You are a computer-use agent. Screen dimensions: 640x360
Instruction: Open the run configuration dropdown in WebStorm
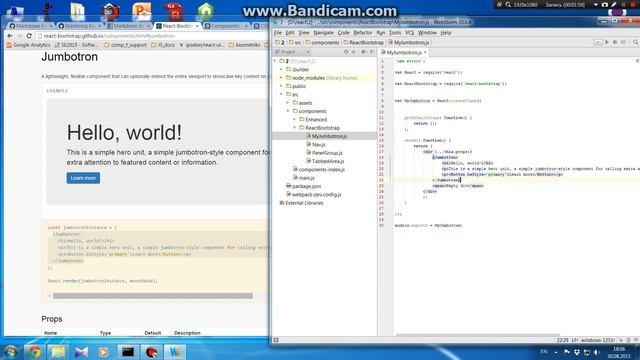click(x=598, y=42)
